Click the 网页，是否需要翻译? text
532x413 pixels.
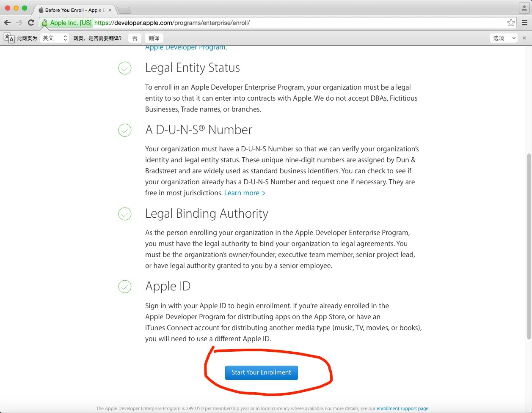97,38
